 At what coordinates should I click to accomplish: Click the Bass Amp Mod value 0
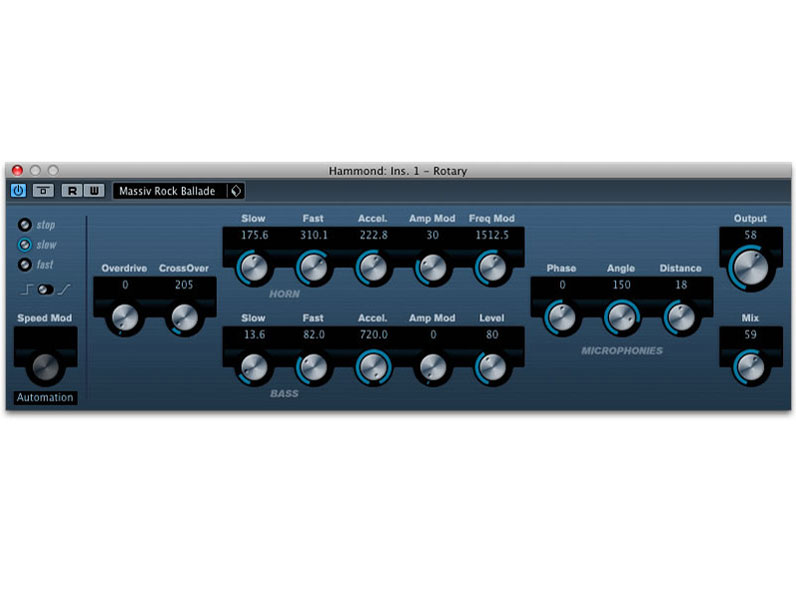pos(433,335)
